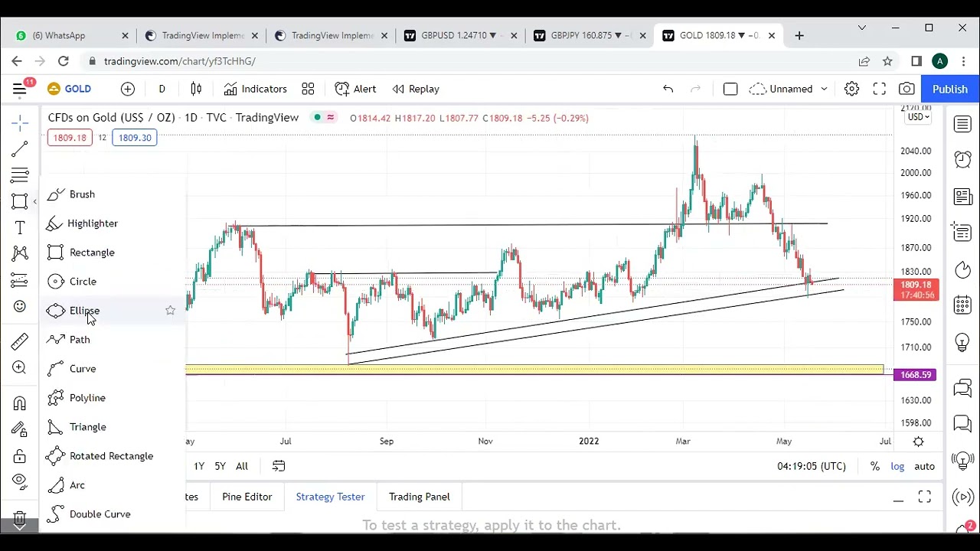Image resolution: width=980 pixels, height=551 pixels.
Task: Enter fullscreen mode
Action: 879,89
